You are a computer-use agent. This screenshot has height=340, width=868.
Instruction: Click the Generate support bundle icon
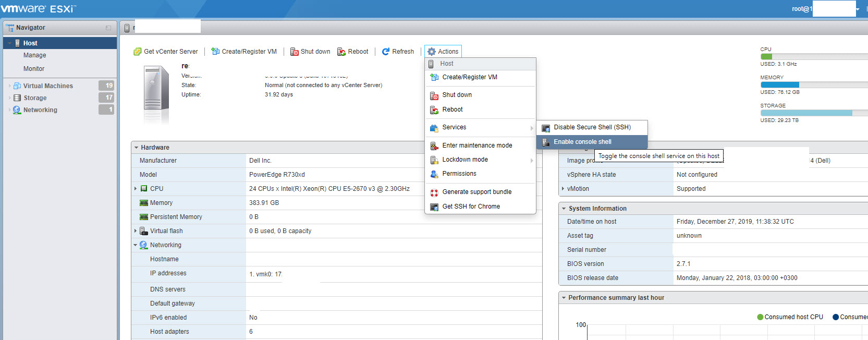click(434, 192)
